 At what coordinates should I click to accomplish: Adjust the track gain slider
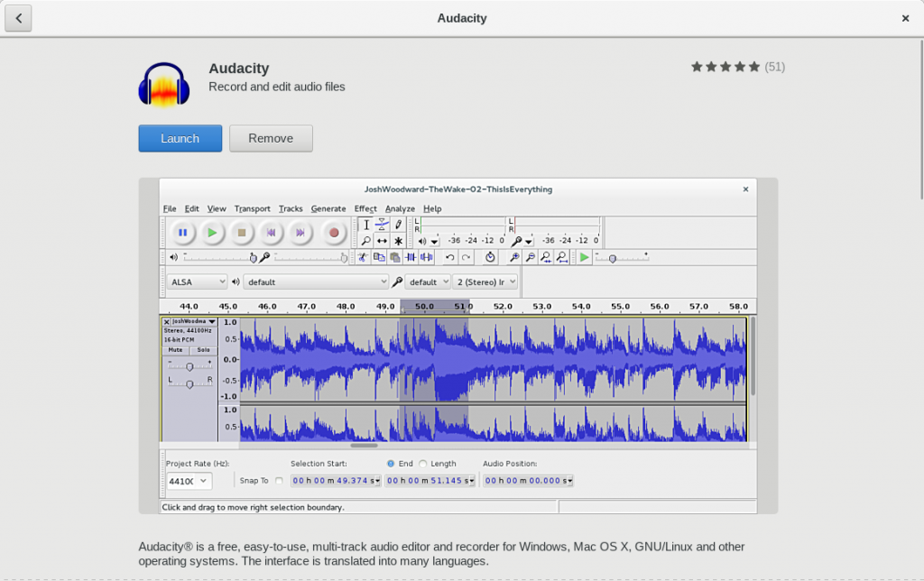point(189,365)
